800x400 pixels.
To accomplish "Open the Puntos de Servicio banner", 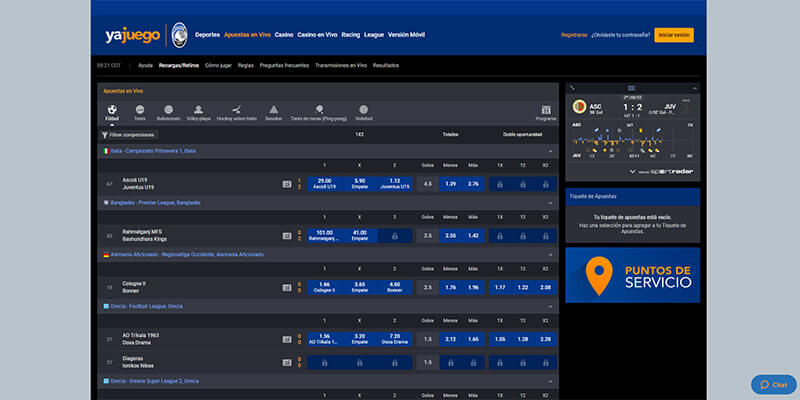I will pyautogui.click(x=633, y=275).
